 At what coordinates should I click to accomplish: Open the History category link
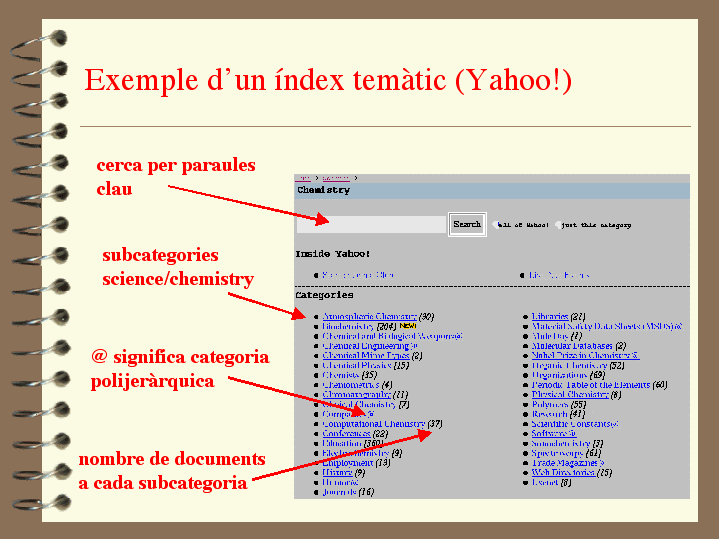click(x=337, y=472)
